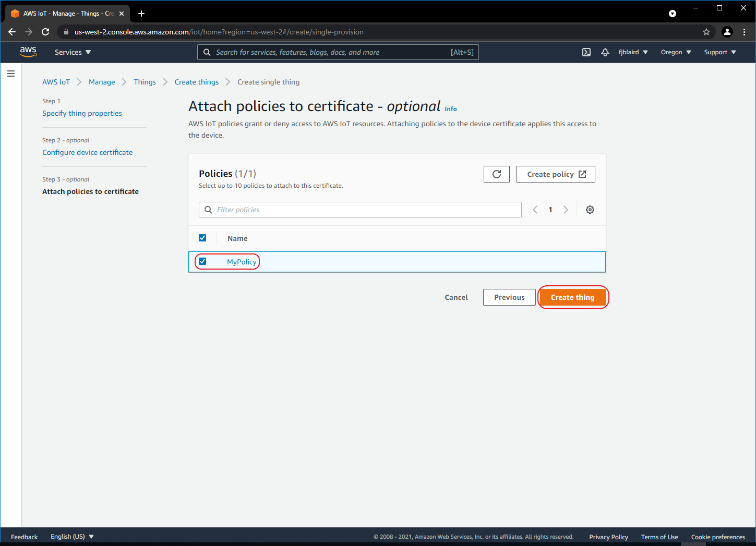Open policies table settings gear
This screenshot has width=756, height=546.
(x=590, y=210)
